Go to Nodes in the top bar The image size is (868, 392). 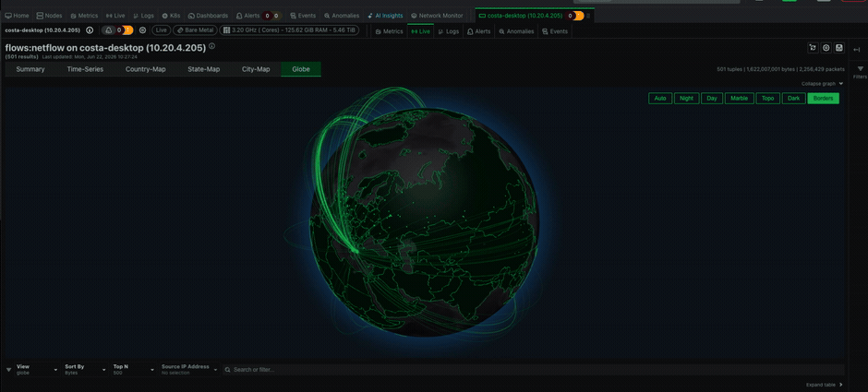pos(49,16)
